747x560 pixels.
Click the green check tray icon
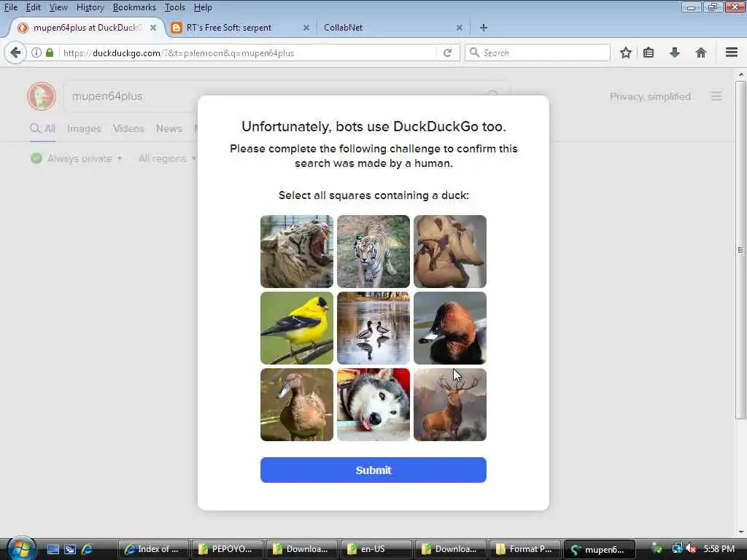click(657, 548)
